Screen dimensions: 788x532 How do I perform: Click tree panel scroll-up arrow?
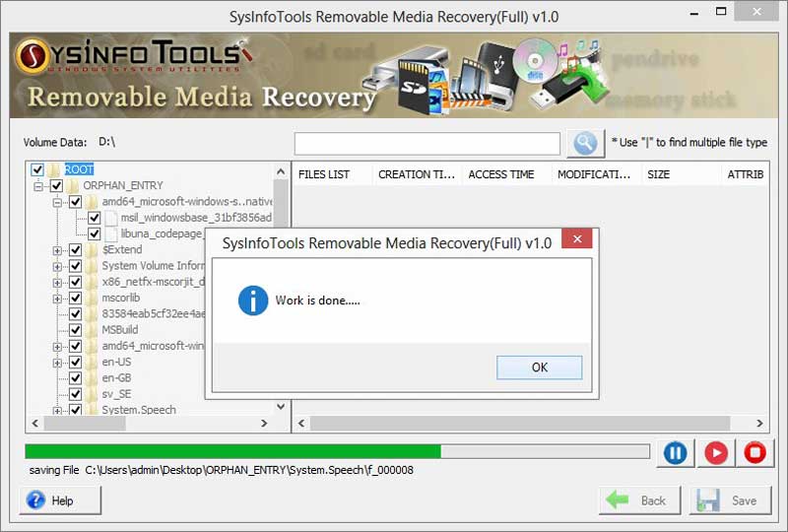(x=281, y=172)
